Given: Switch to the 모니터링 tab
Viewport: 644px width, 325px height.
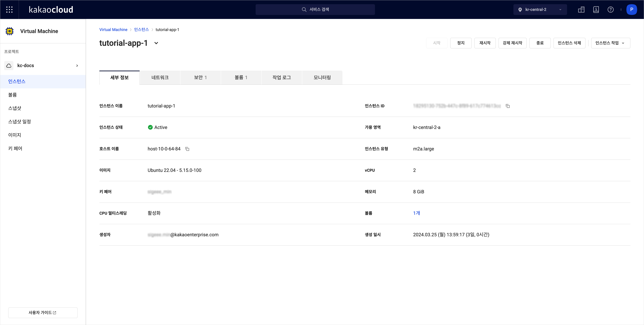Looking at the screenshot, I should click(x=322, y=78).
